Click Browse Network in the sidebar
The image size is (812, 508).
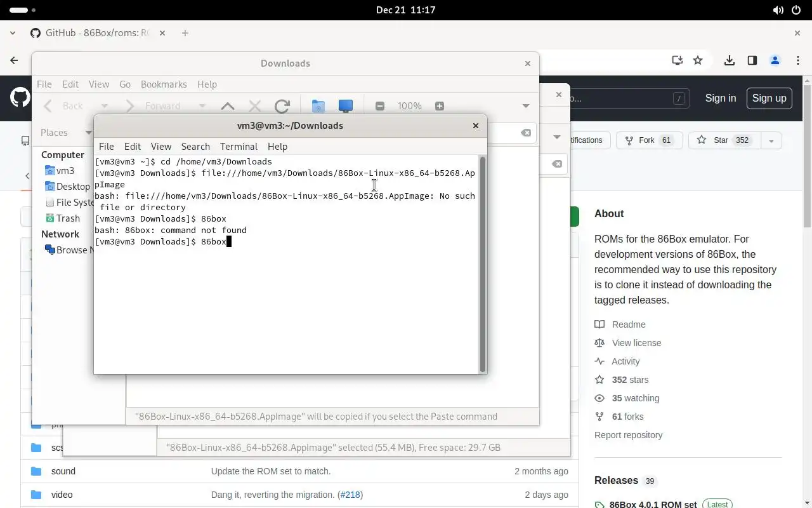[69, 250]
